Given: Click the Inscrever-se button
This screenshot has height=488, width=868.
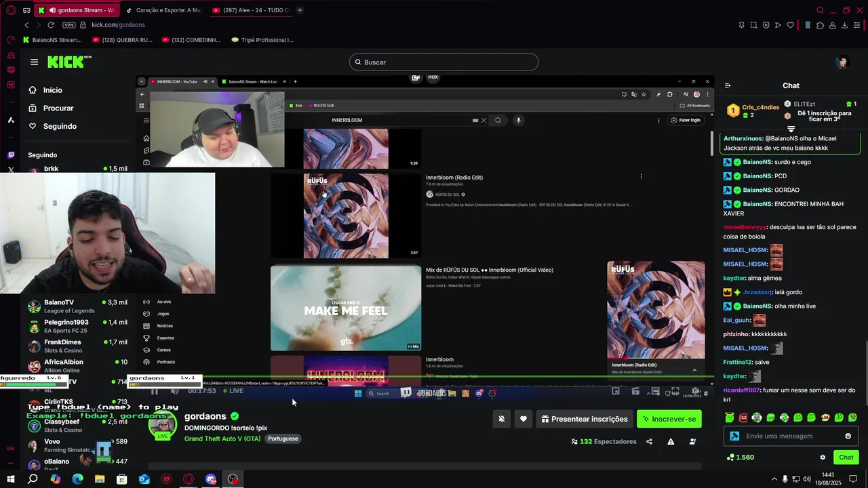Looking at the screenshot, I should pos(669,419).
